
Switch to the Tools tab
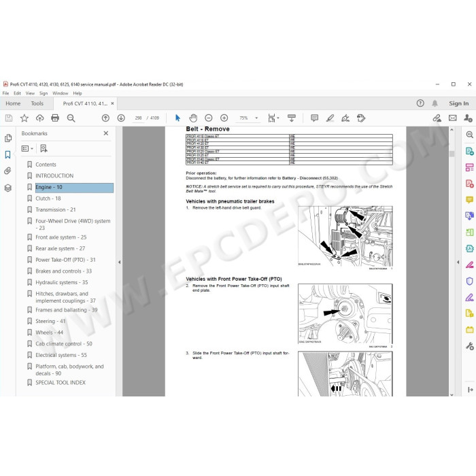37,103
